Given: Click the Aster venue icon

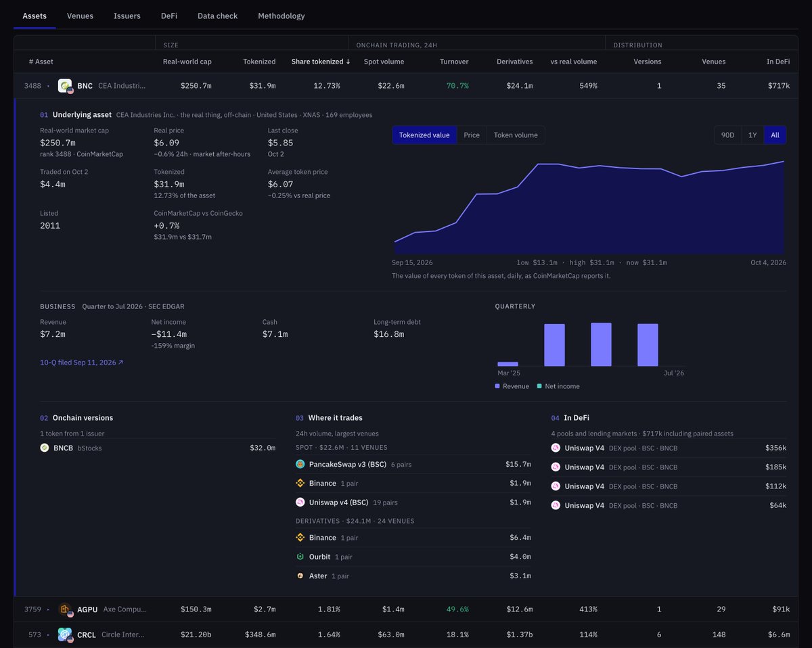Looking at the screenshot, I should 300,576.
